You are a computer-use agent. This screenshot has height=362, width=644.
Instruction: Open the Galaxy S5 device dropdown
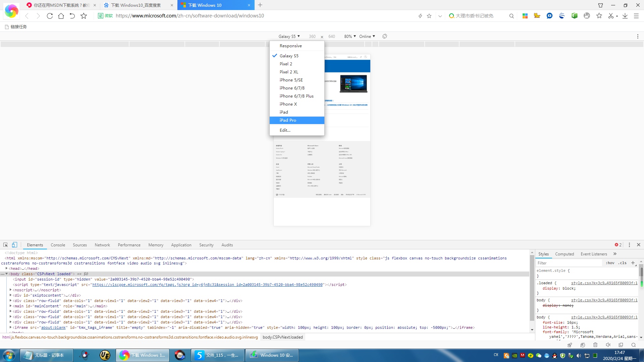click(289, 36)
